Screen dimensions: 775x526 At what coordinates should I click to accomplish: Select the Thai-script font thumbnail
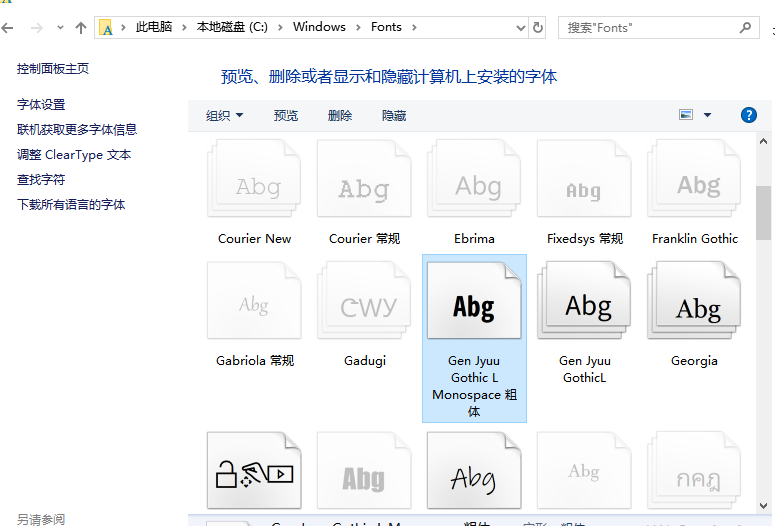(x=694, y=471)
